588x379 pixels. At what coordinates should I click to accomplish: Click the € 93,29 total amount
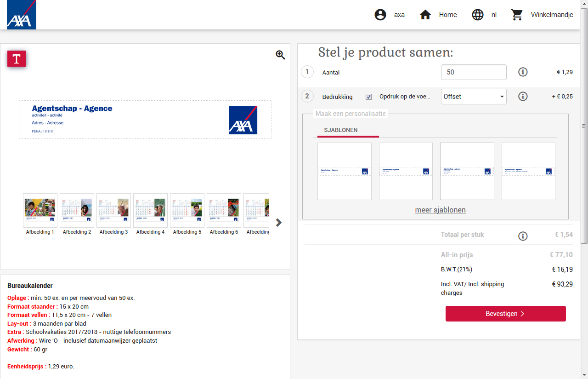point(562,284)
